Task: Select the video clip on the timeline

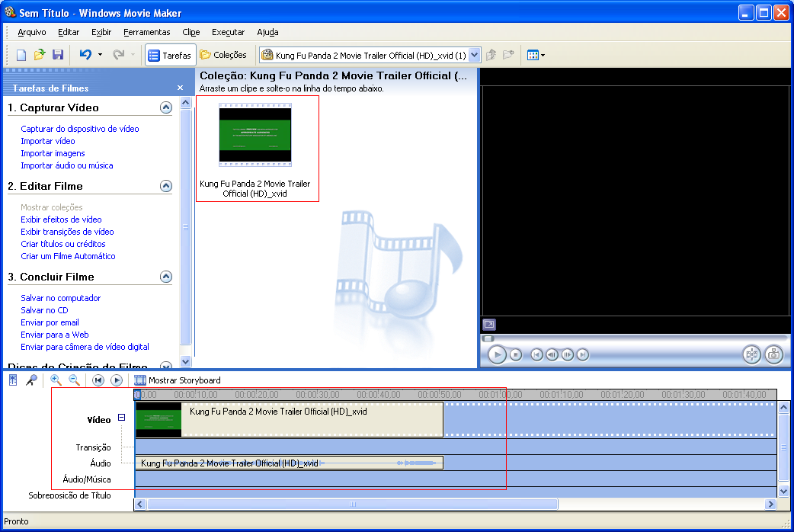Action: click(289, 419)
